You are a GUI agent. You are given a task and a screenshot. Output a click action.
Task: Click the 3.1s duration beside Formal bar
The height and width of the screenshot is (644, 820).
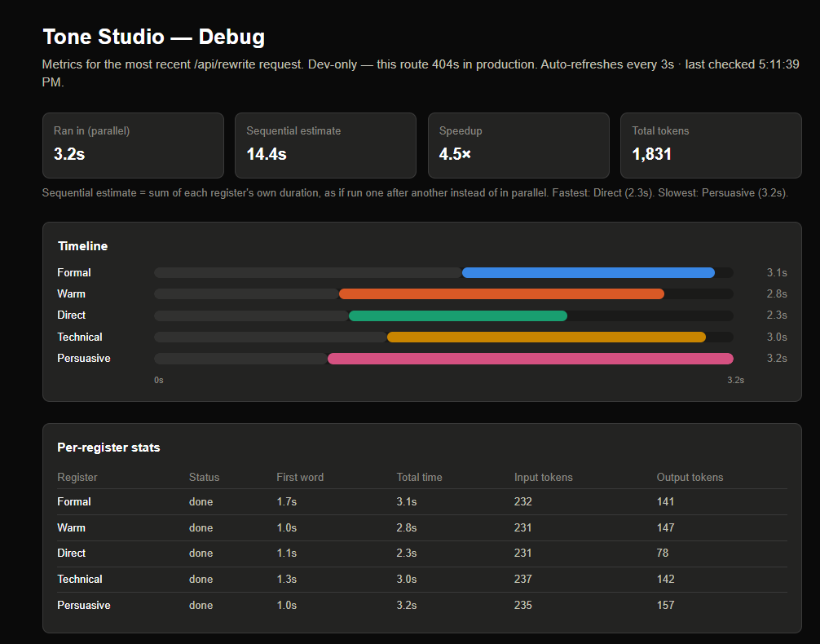click(x=777, y=272)
